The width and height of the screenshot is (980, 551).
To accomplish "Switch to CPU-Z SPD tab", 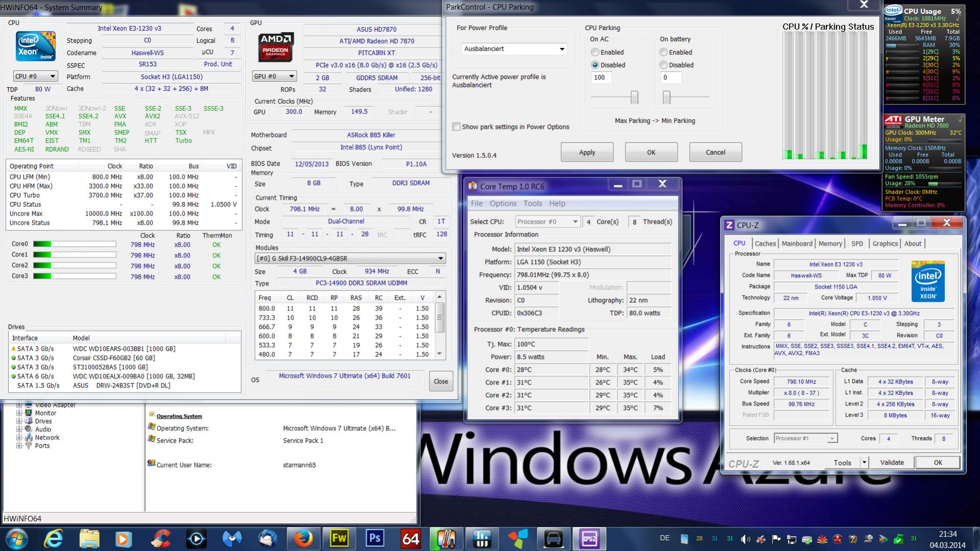I will (857, 244).
